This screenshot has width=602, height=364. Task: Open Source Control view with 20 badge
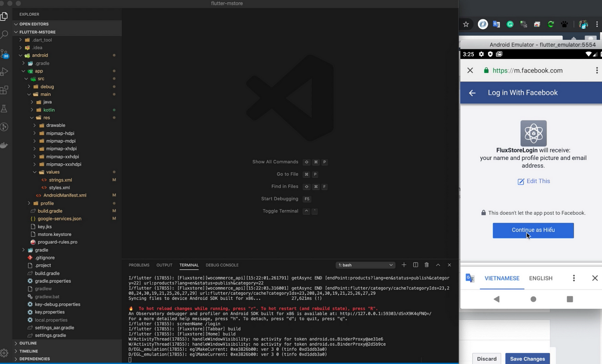coord(4,54)
